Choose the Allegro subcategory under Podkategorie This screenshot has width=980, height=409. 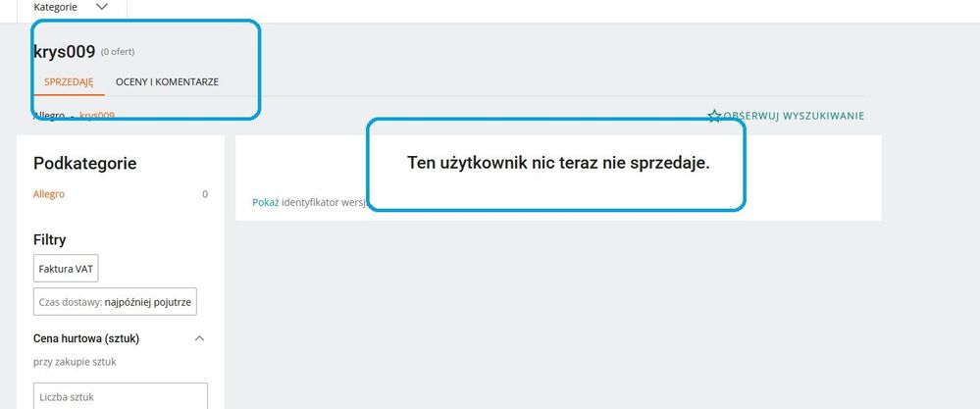click(49, 194)
